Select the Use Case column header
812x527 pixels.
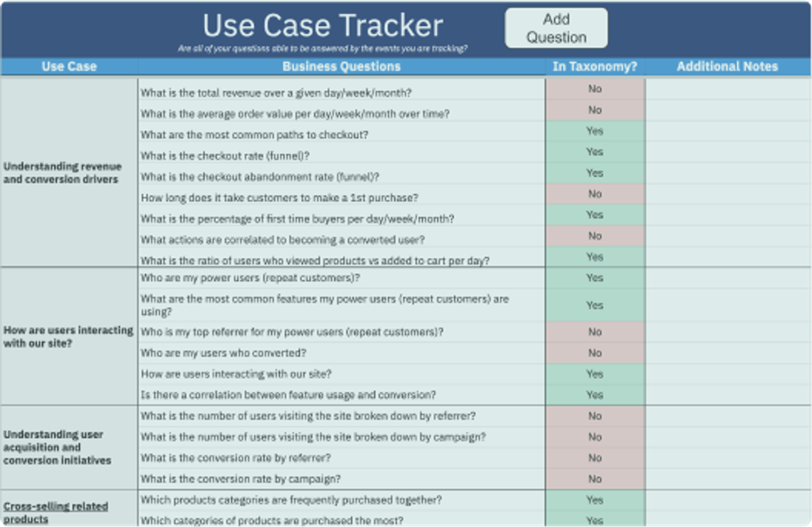pyautogui.click(x=69, y=66)
